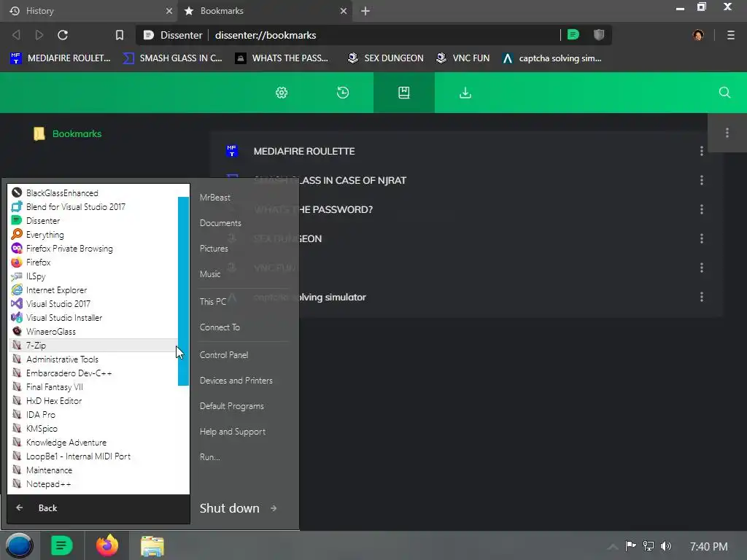Image resolution: width=747 pixels, height=560 pixels.
Task: Select the Bookmarks icon in green toolbar
Action: pyautogui.click(x=404, y=93)
